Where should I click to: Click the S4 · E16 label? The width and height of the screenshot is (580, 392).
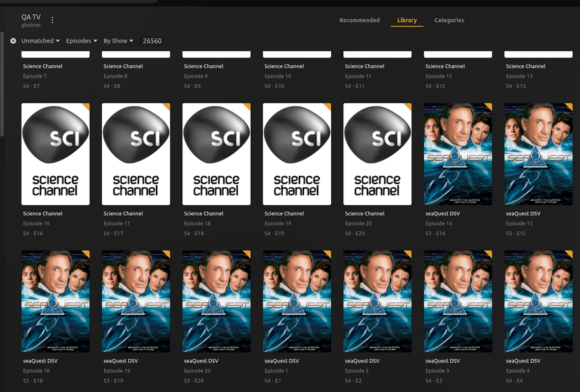33,233
